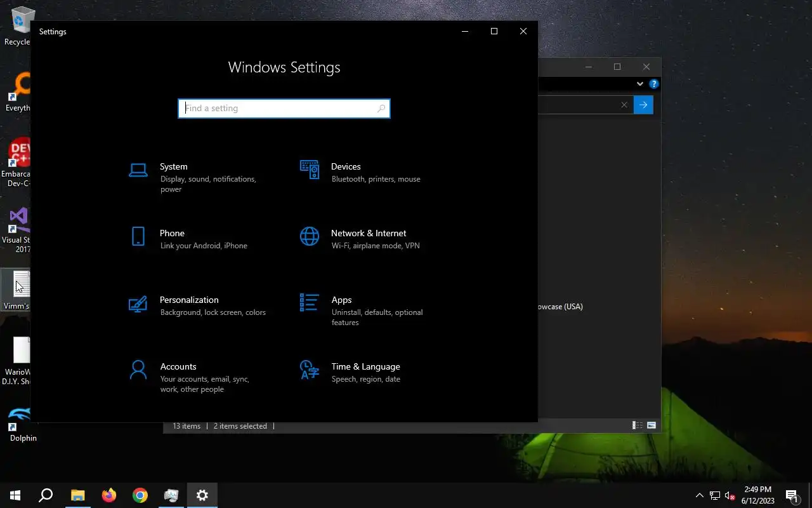Maximize the File Explorer window behind

pos(617,67)
